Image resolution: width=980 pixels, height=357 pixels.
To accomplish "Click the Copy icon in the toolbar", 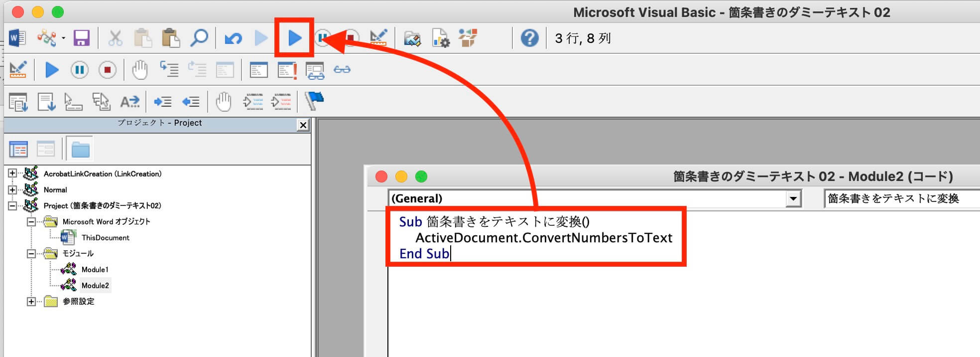I will (x=143, y=38).
